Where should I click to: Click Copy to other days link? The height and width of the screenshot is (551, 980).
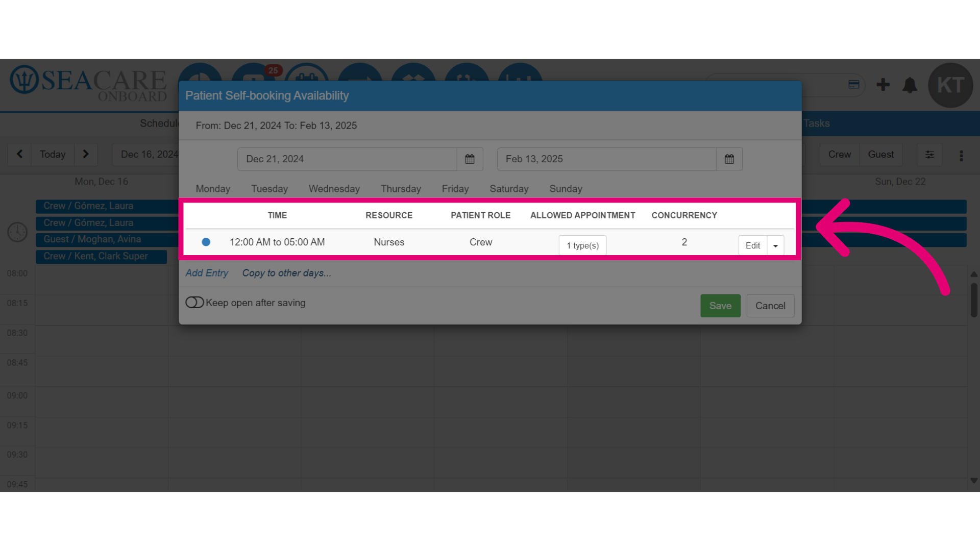click(x=286, y=273)
